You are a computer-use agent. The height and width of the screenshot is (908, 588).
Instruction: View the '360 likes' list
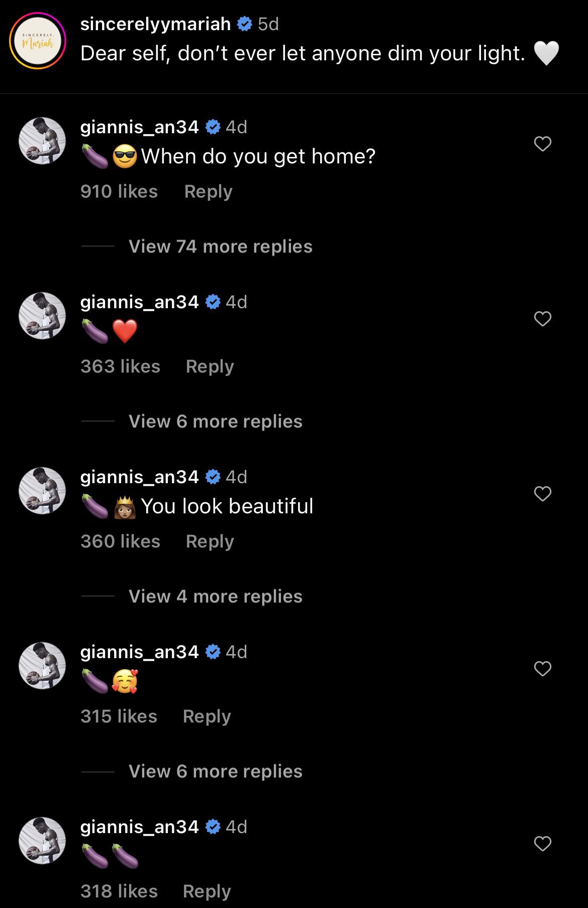[x=120, y=541]
